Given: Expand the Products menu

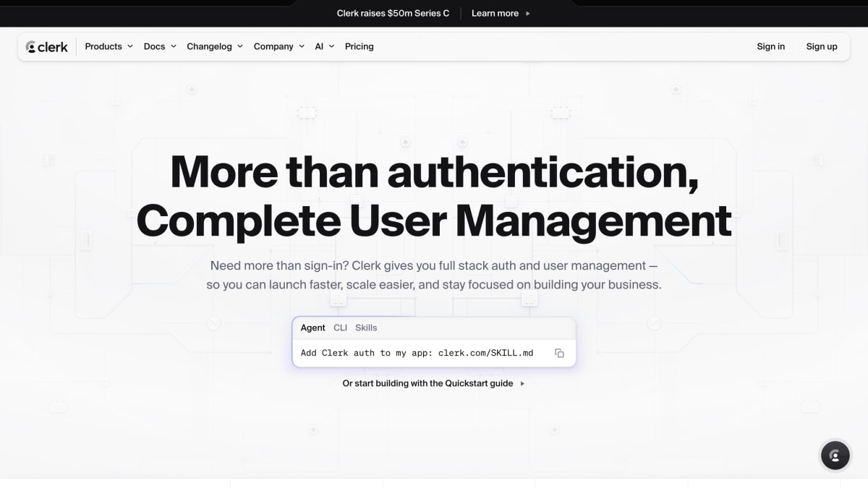Looking at the screenshot, I should [x=109, y=46].
